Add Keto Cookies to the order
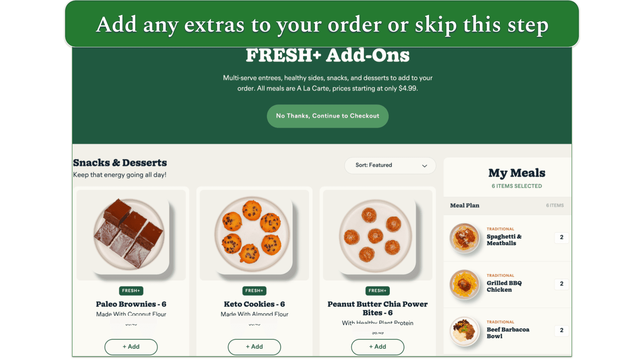 pyautogui.click(x=254, y=347)
